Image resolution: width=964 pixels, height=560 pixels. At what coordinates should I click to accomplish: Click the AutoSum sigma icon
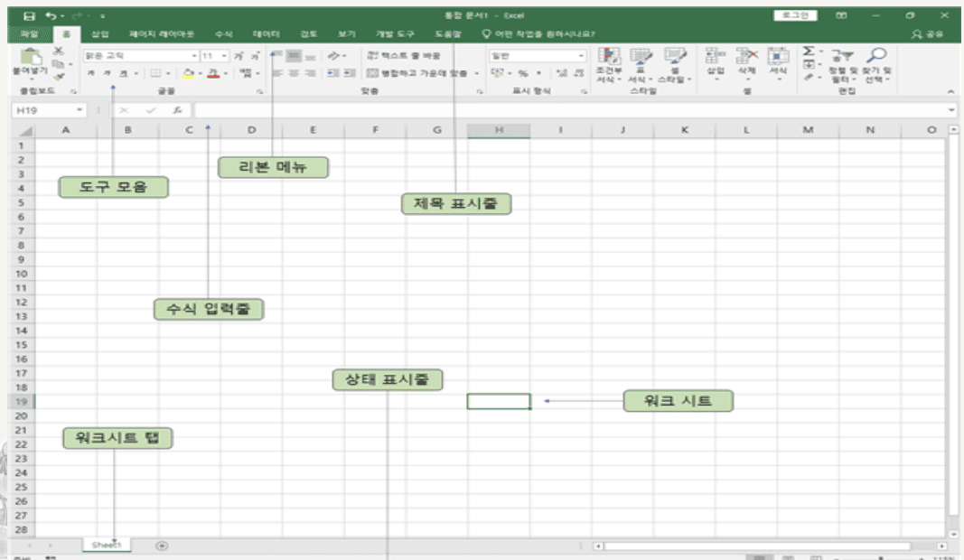(809, 51)
